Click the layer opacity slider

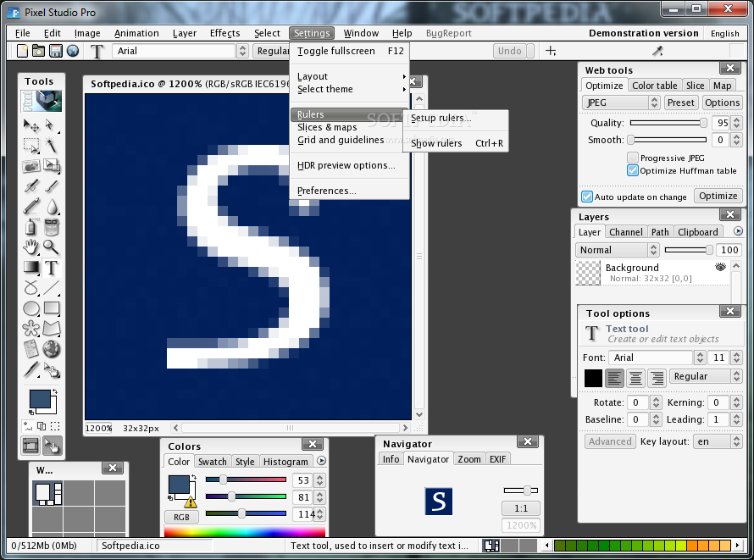[x=689, y=250]
